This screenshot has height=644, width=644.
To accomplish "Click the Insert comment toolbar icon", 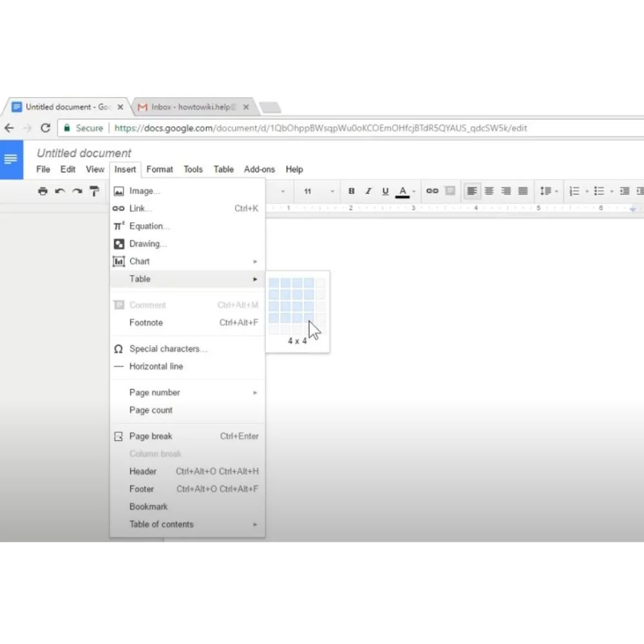I will (451, 191).
